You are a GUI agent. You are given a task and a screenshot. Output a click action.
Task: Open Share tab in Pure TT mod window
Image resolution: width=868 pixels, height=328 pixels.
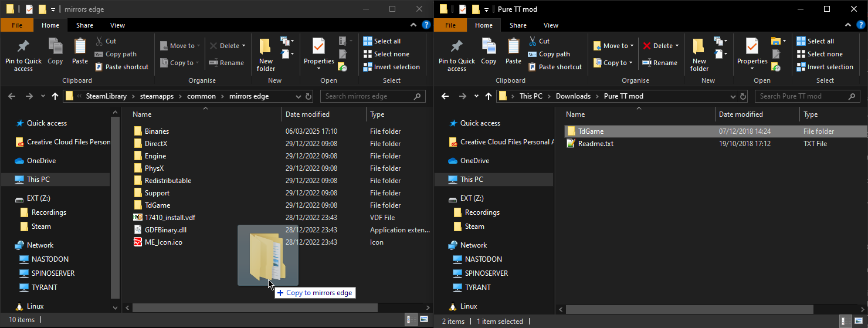point(518,25)
